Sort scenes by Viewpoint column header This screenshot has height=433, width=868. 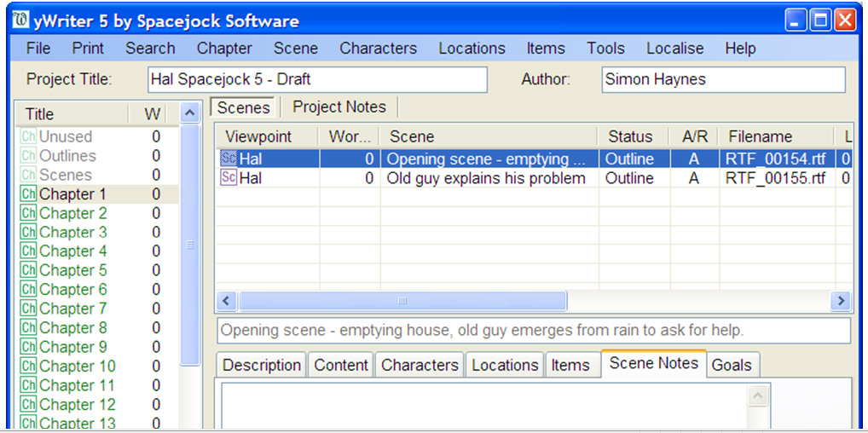266,136
